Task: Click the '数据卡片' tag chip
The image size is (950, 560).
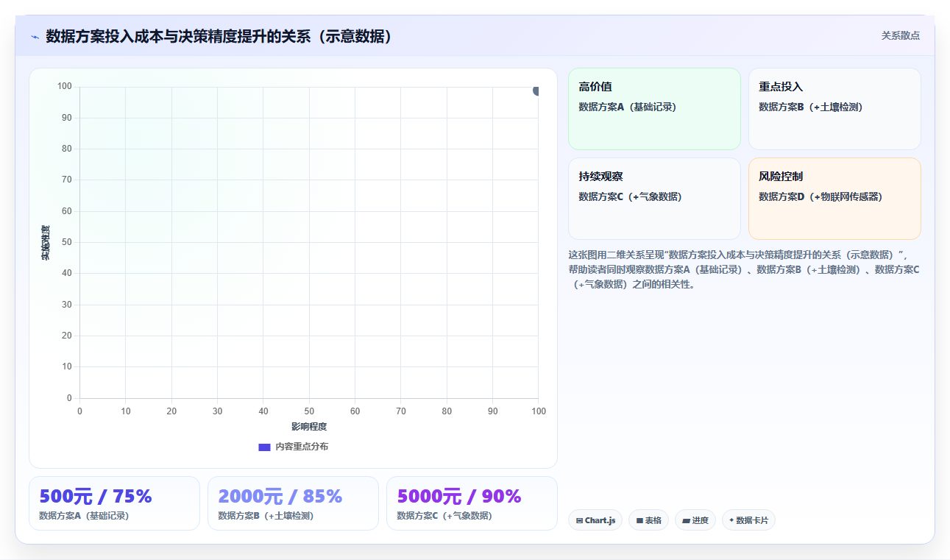Action: coord(748,520)
